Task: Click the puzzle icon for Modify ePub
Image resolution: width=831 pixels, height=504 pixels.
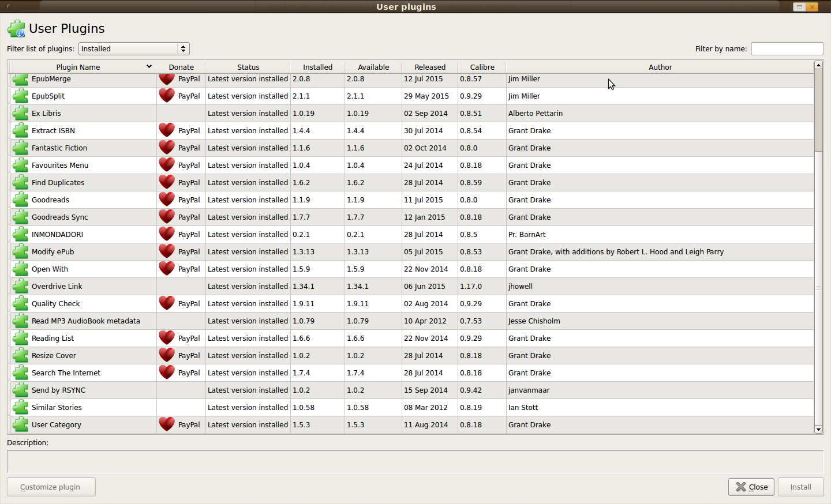Action: [x=20, y=251]
